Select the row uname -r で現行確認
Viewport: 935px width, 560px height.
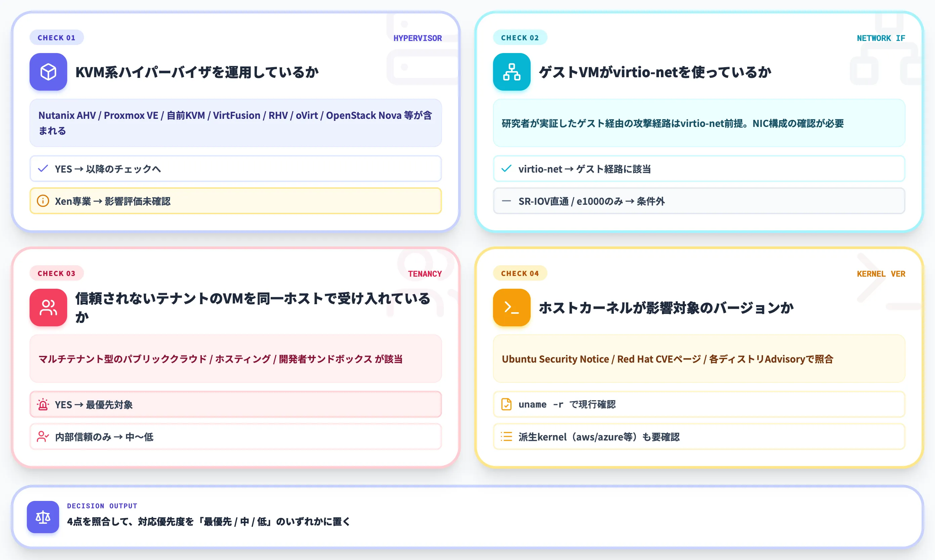[699, 405]
